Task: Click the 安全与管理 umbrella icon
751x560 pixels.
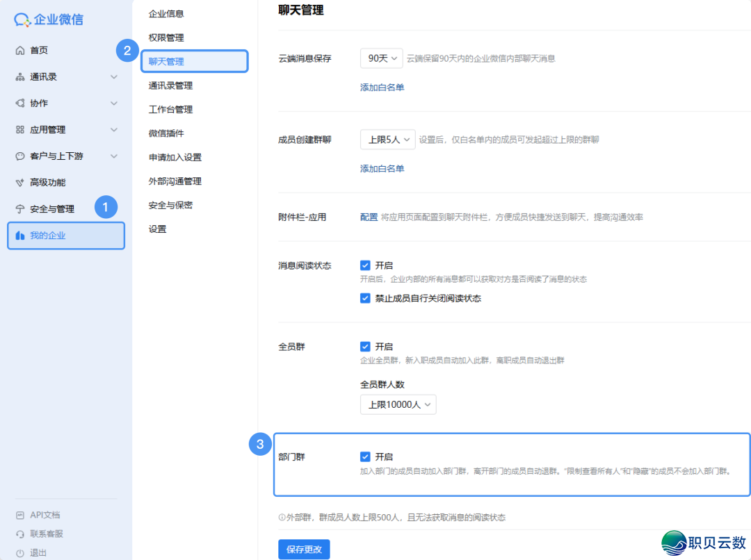Action: point(19,209)
